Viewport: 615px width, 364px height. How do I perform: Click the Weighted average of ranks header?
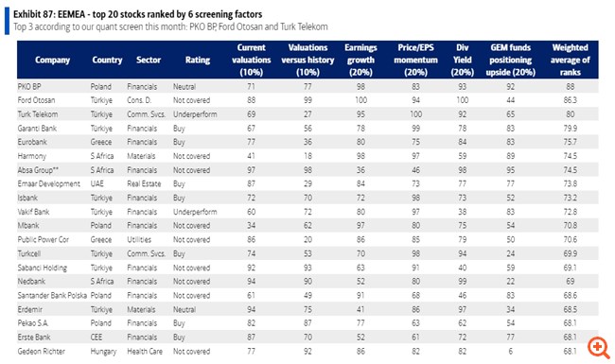[570, 60]
